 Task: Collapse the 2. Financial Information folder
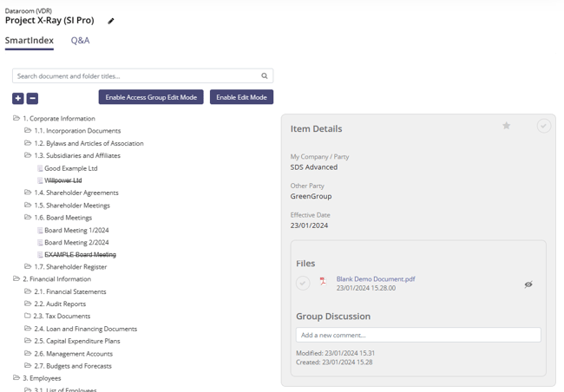tap(16, 279)
